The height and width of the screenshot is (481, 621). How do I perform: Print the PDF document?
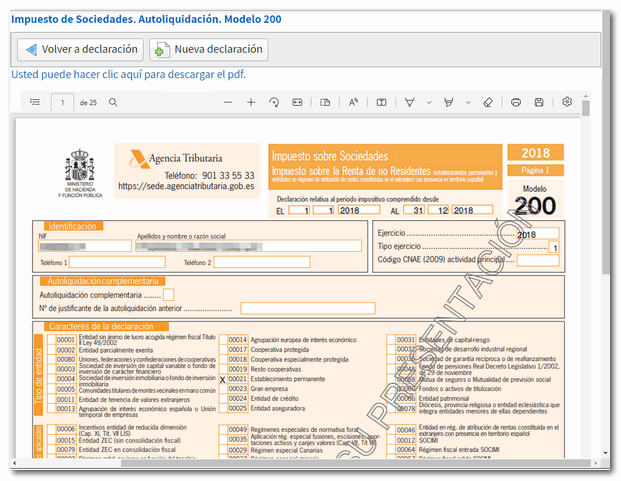click(x=516, y=102)
